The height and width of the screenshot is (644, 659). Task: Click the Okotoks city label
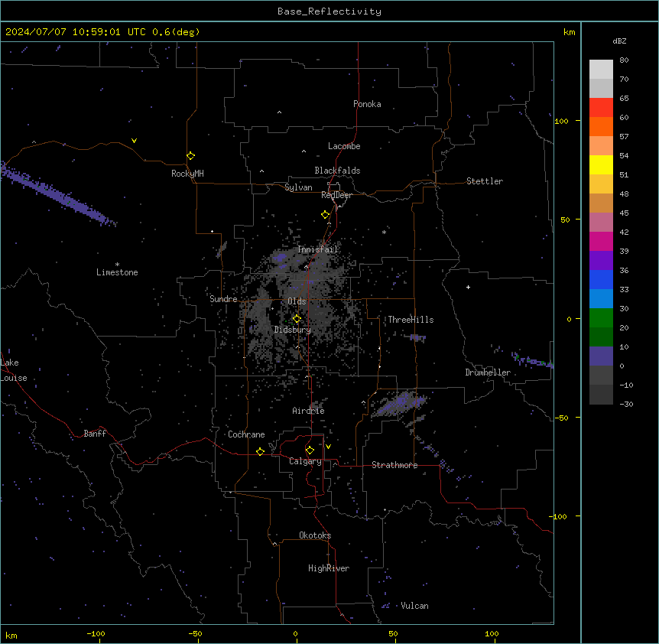(315, 535)
